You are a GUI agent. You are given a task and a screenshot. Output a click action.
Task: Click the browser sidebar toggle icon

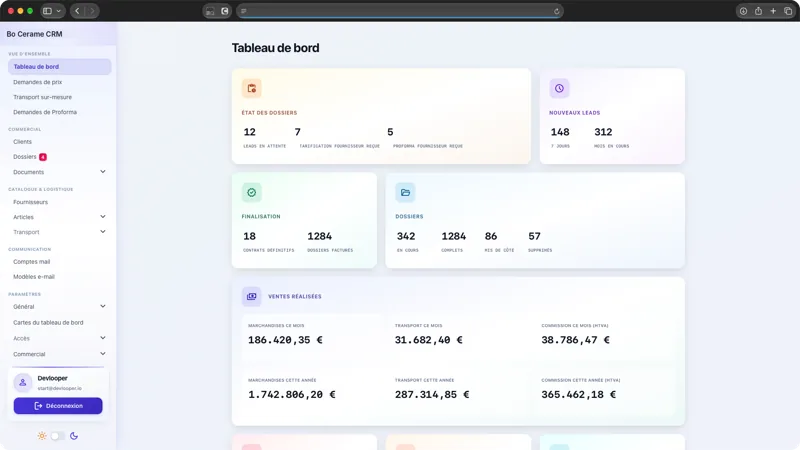click(x=47, y=11)
